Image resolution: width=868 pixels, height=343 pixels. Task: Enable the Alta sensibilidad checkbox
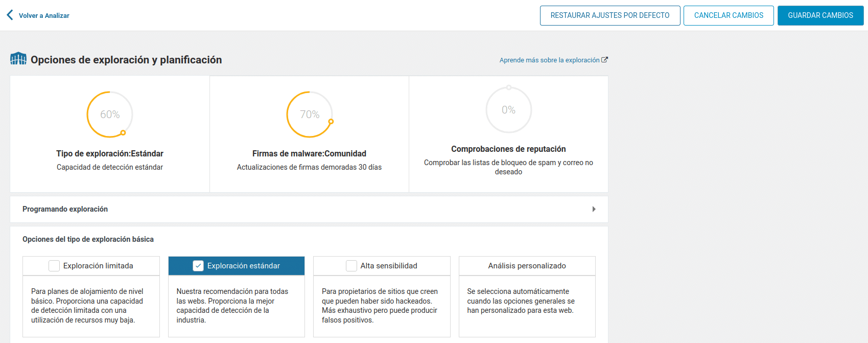coord(351,266)
